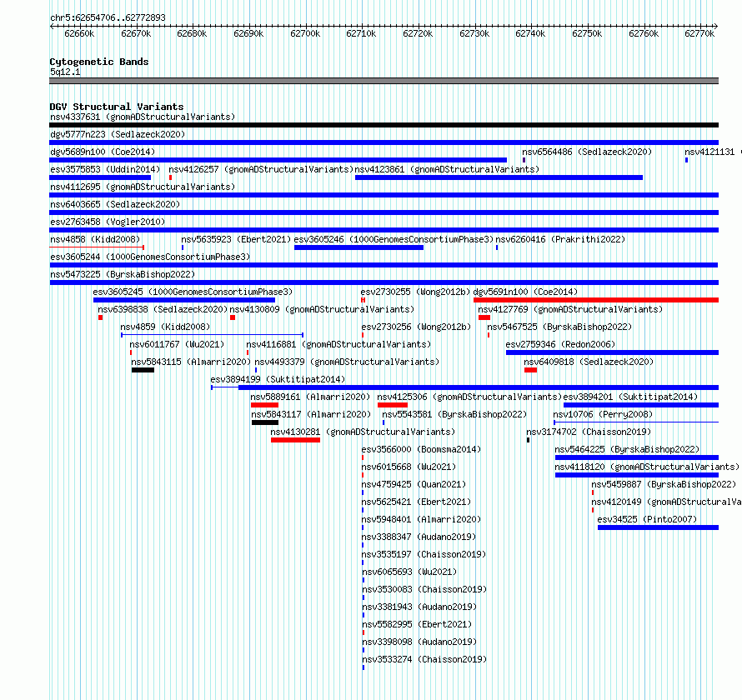This screenshot has height=700, width=742.
Task: Select nsv5459887 (ByrskaBishop2022) label
Action: [664, 484]
